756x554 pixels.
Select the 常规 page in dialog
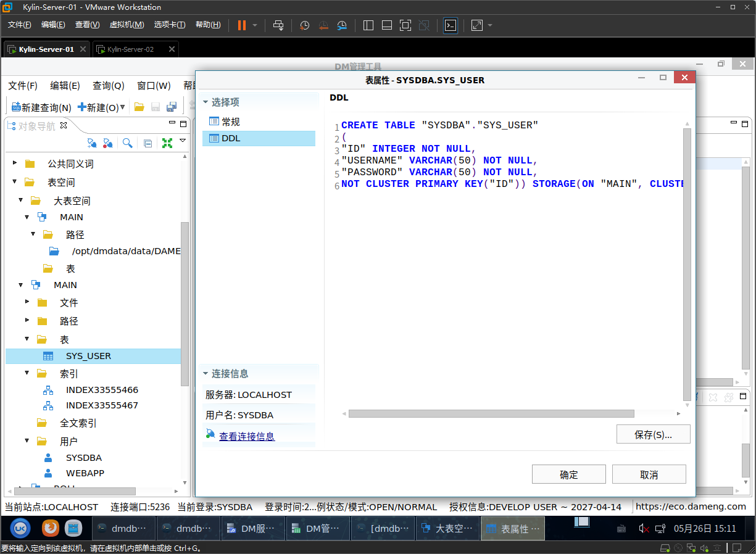click(259, 122)
